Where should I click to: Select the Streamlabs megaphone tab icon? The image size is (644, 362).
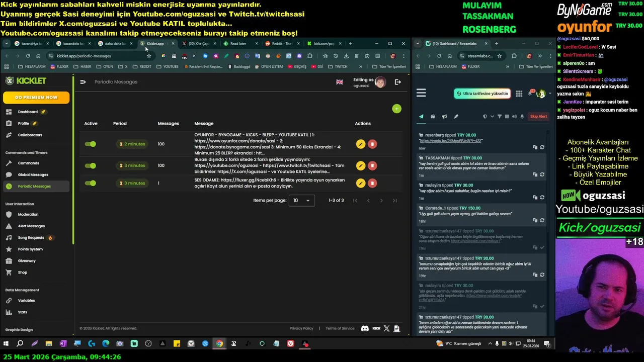[x=444, y=117]
